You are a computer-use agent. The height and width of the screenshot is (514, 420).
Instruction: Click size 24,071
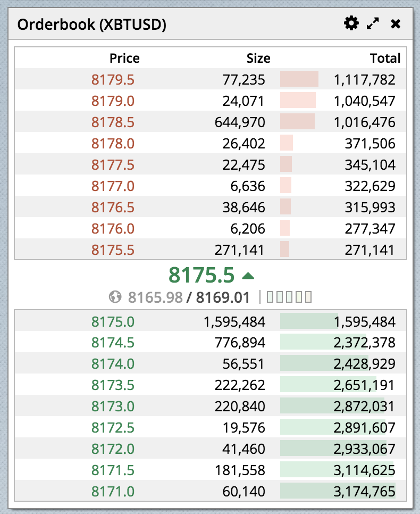tap(243, 101)
